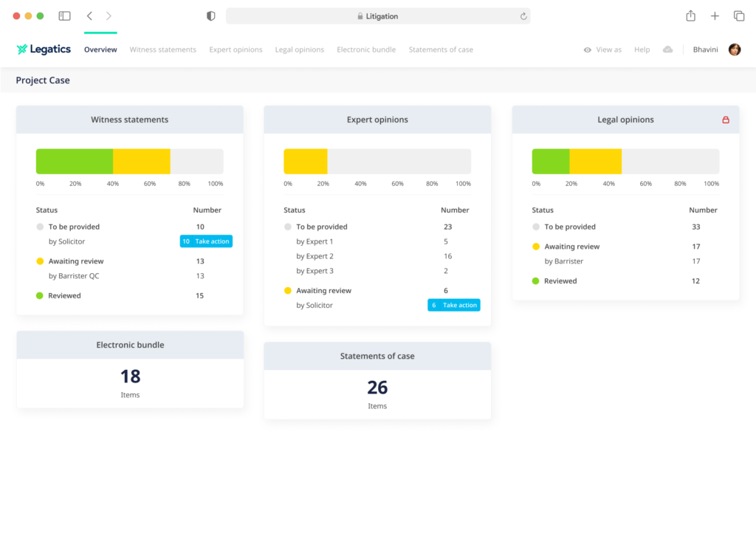Viewport: 756px width, 550px height.
Task: Click Awaiting review in Witness statements
Action: [x=76, y=261]
